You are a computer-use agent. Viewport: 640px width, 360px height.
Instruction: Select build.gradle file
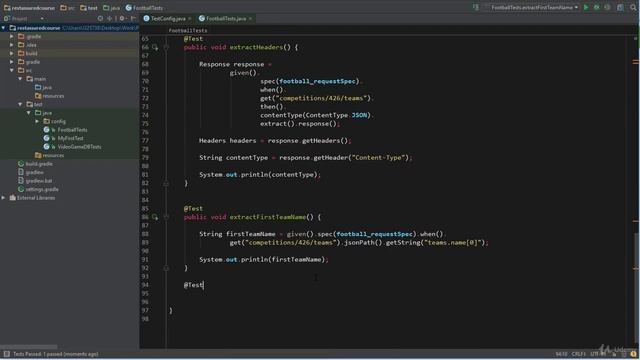(x=35, y=164)
